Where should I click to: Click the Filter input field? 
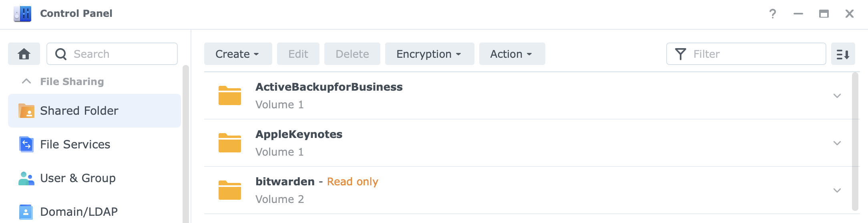click(746, 54)
